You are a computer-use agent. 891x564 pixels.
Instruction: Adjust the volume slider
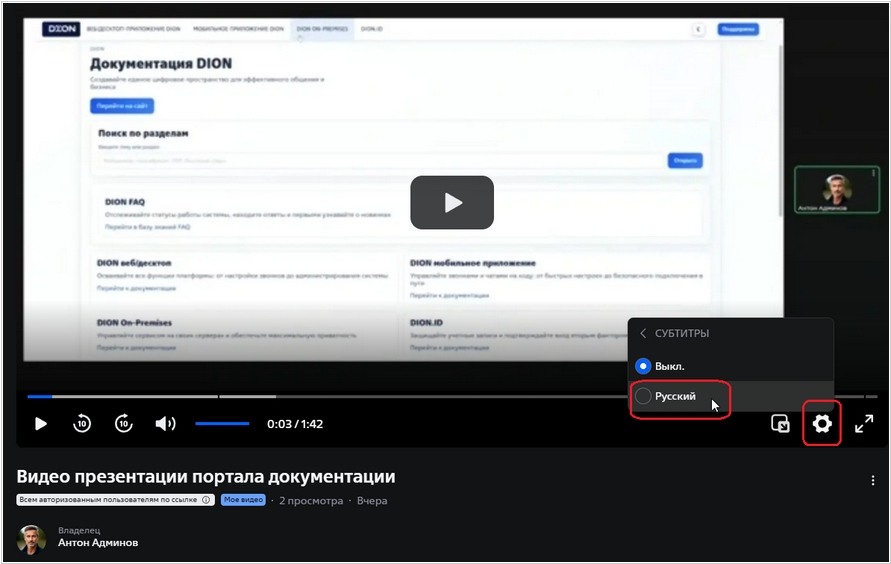[x=222, y=424]
